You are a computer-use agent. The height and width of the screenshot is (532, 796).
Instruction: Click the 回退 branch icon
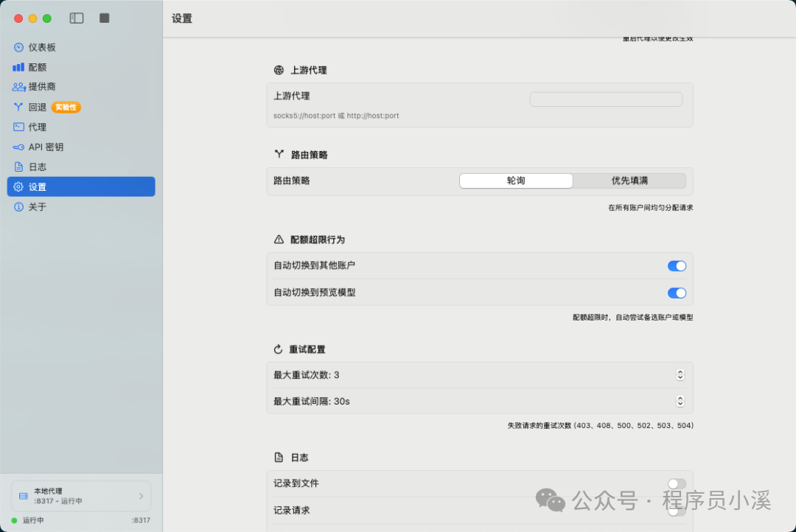18,107
